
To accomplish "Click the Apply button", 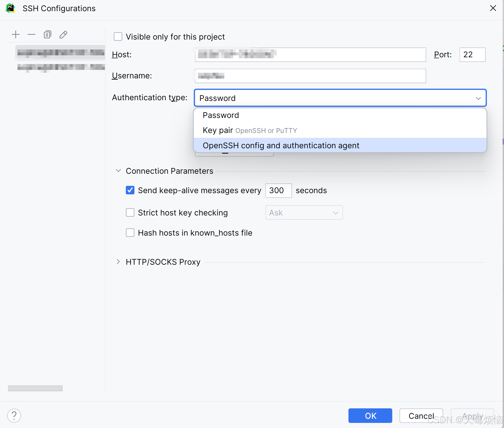I will tap(472, 416).
